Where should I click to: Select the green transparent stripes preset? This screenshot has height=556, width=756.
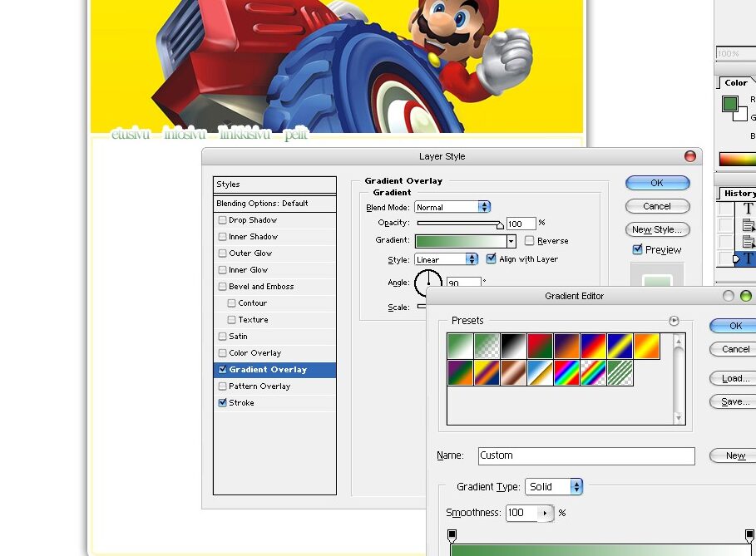(x=620, y=373)
